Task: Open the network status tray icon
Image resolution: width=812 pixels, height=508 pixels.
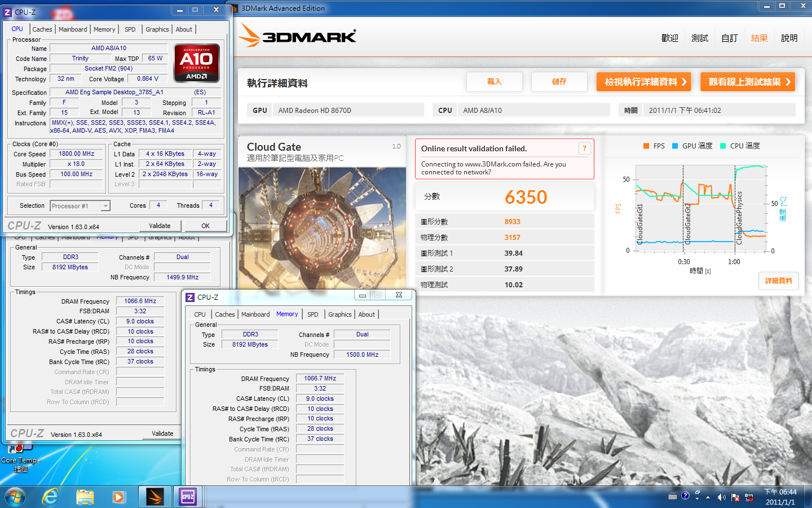Action: pyautogui.click(x=749, y=497)
